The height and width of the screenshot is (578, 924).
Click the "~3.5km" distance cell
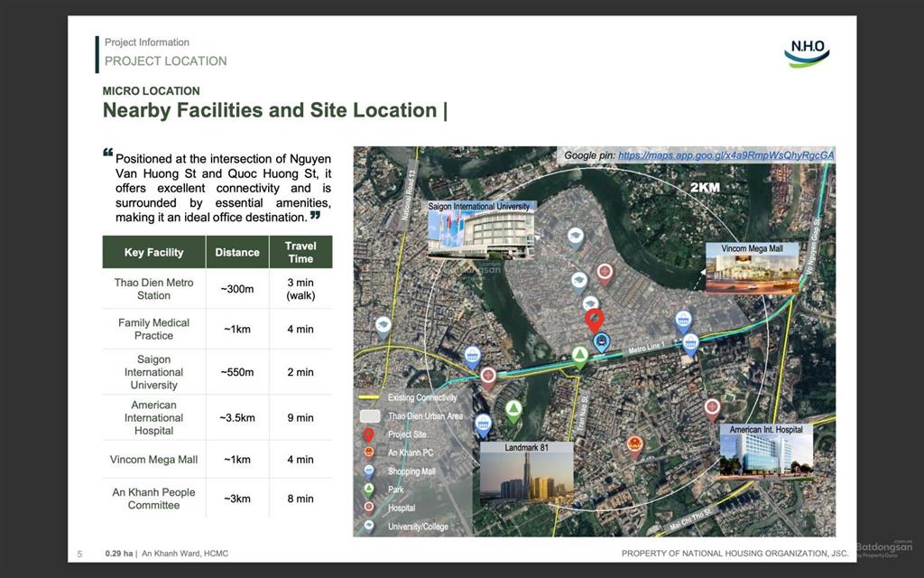click(x=237, y=417)
